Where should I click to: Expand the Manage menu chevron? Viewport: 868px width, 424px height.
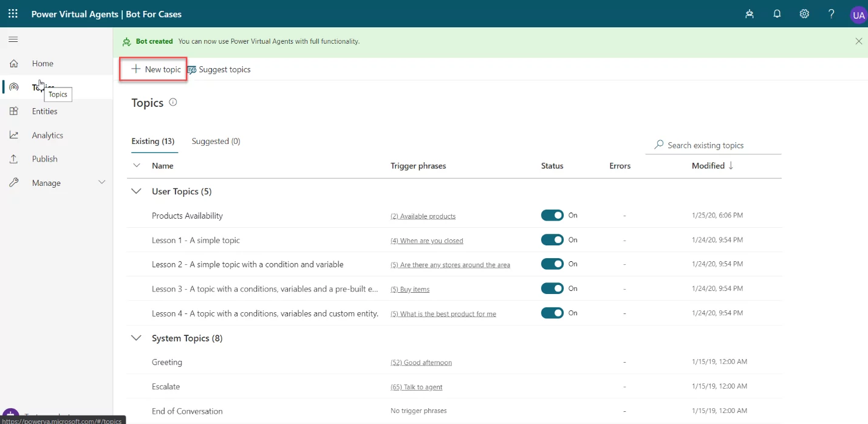102,182
